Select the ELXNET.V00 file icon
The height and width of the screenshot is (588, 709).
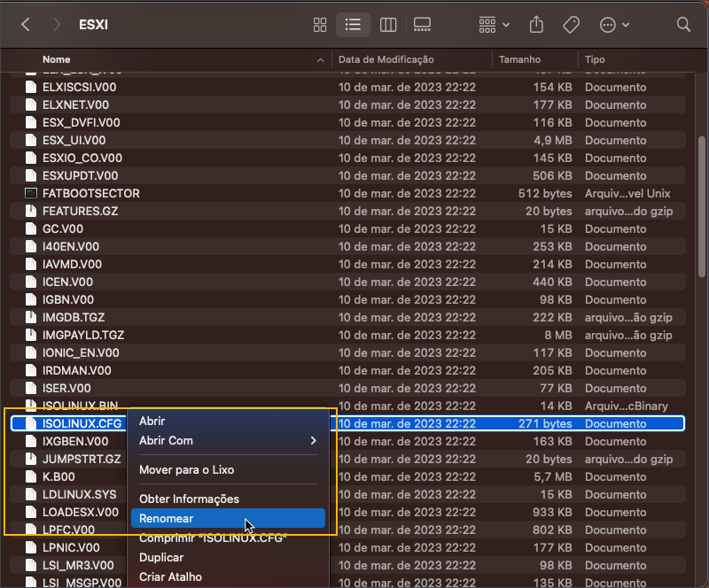click(x=31, y=104)
